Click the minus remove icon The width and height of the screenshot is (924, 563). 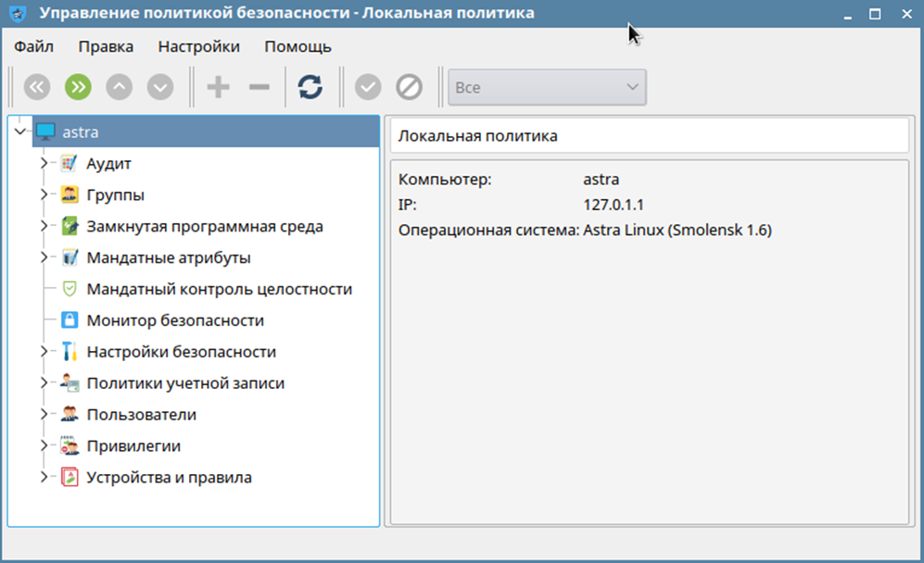tap(259, 87)
